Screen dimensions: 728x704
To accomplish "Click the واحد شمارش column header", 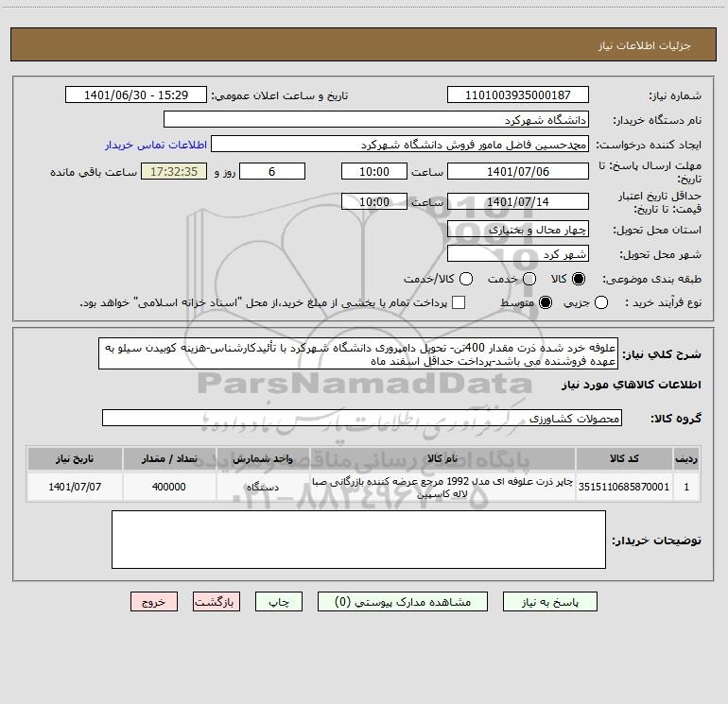I will tap(263, 458).
